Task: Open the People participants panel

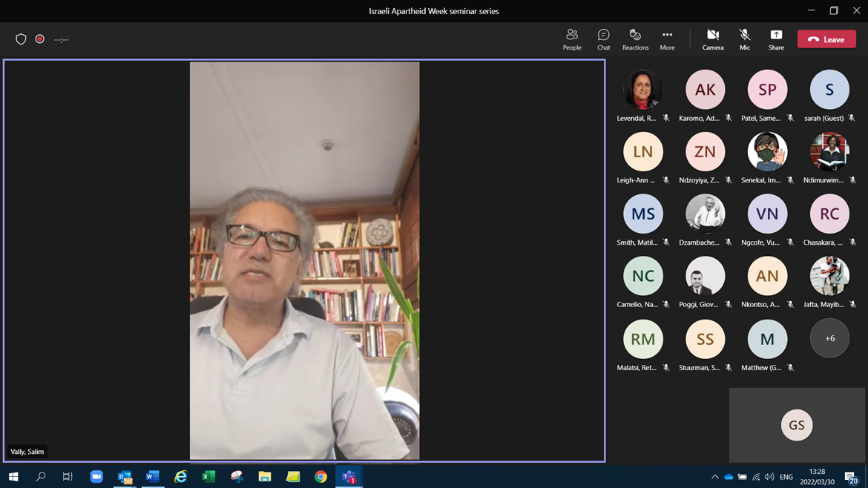Action: pyautogui.click(x=572, y=39)
